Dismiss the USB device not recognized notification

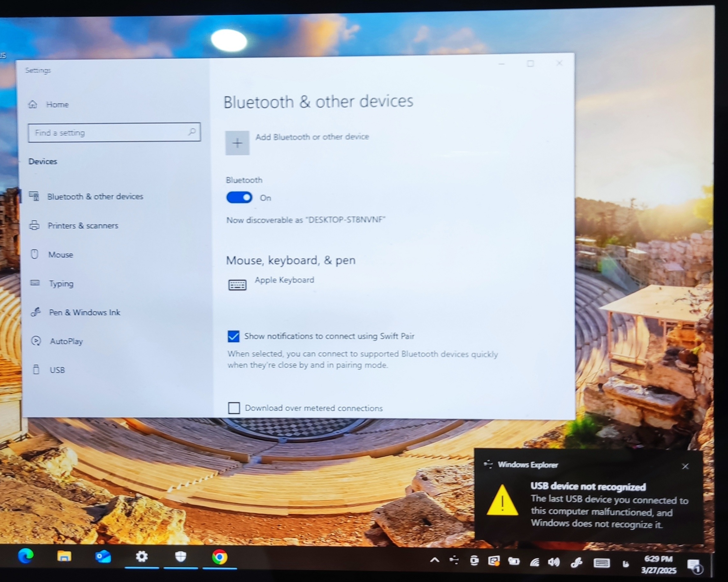point(685,466)
